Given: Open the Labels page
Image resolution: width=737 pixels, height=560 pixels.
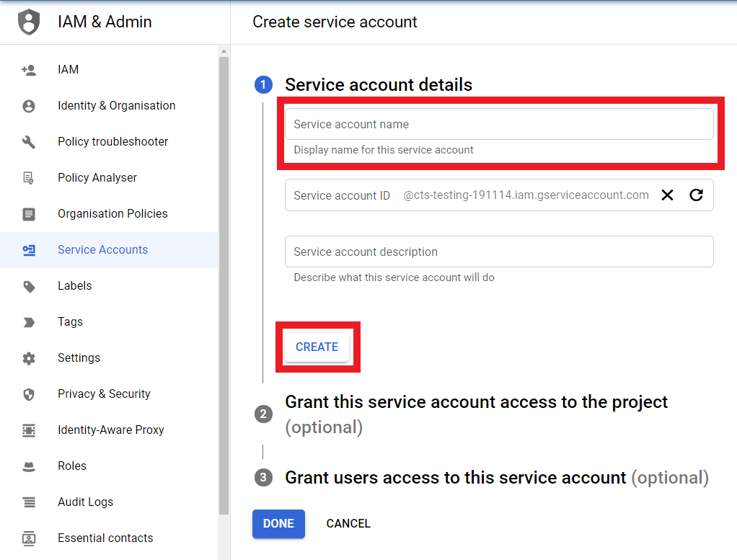Looking at the screenshot, I should (109, 286).
